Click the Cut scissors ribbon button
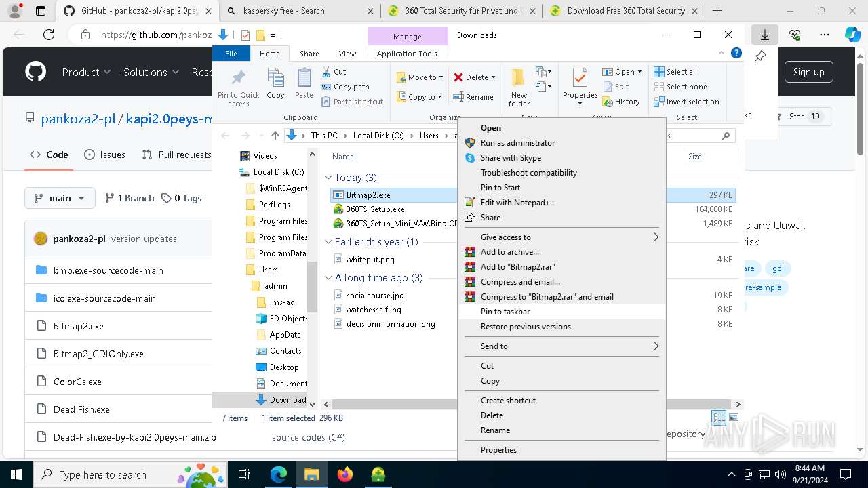This screenshot has height=488, width=868. 333,72
